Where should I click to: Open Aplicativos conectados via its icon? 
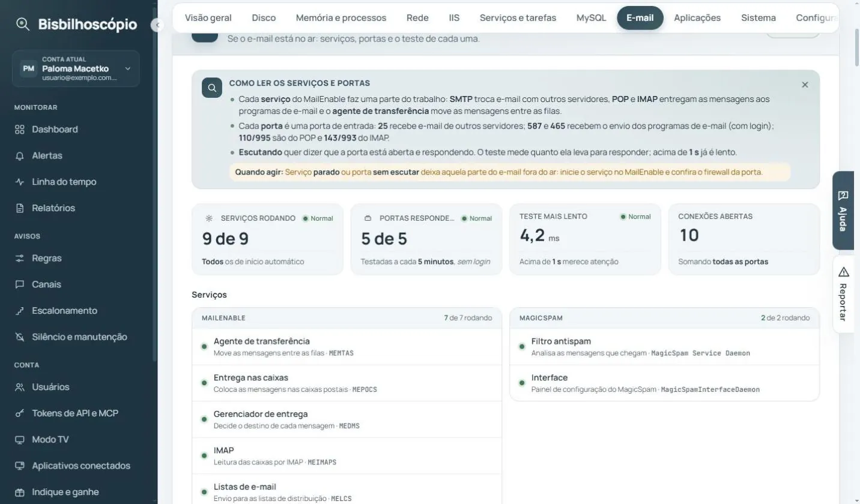[20, 466]
